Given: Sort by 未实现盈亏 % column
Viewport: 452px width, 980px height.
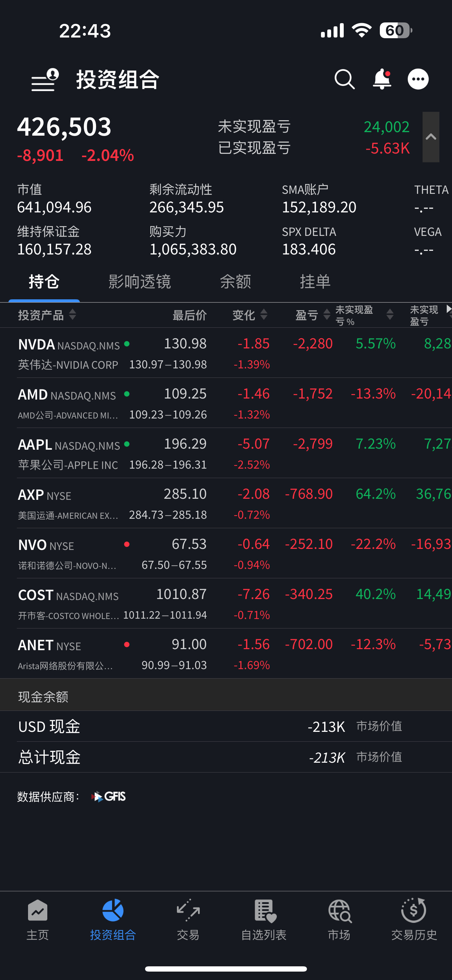Looking at the screenshot, I should click(x=363, y=315).
